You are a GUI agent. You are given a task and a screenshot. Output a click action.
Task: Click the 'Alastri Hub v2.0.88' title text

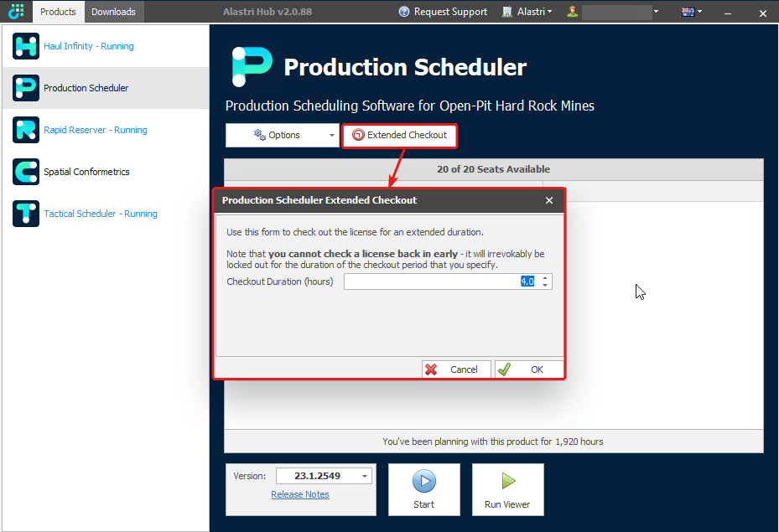tap(267, 12)
